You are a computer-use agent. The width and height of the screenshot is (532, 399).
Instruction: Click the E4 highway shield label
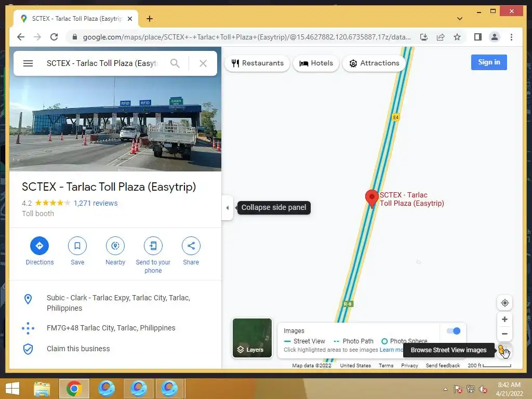[x=395, y=117]
